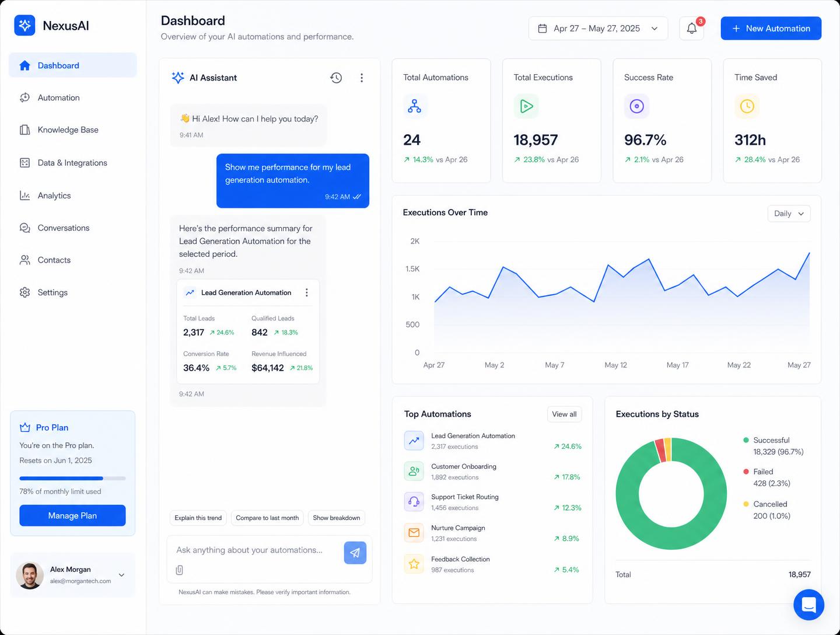Open the Nurture Campaign row

pos(493,533)
